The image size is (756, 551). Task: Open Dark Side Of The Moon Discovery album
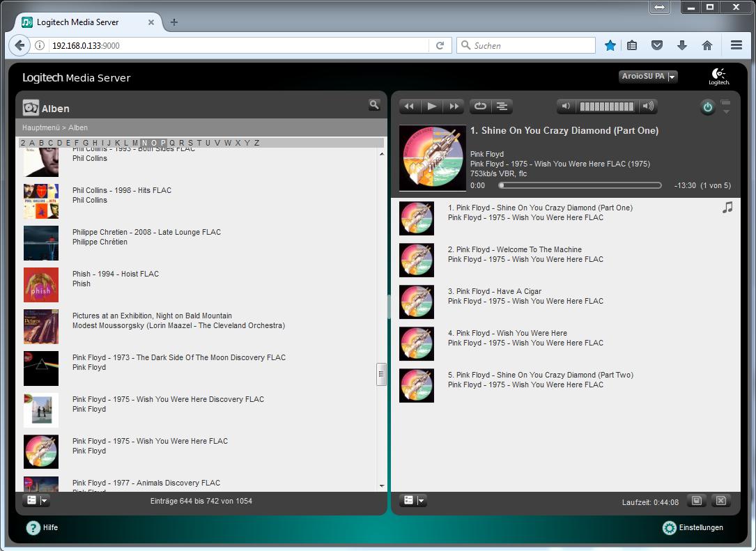pos(179,357)
